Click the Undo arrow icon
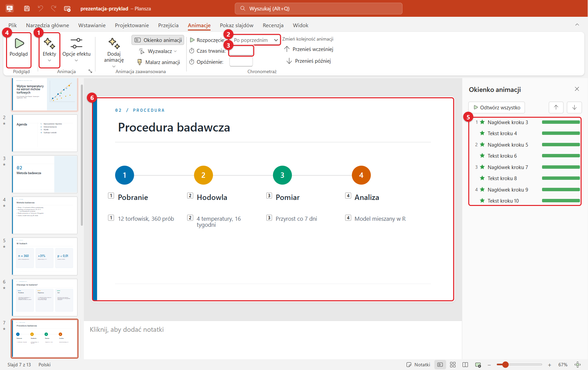Screen dimensions: 588x370 [x=40, y=8]
